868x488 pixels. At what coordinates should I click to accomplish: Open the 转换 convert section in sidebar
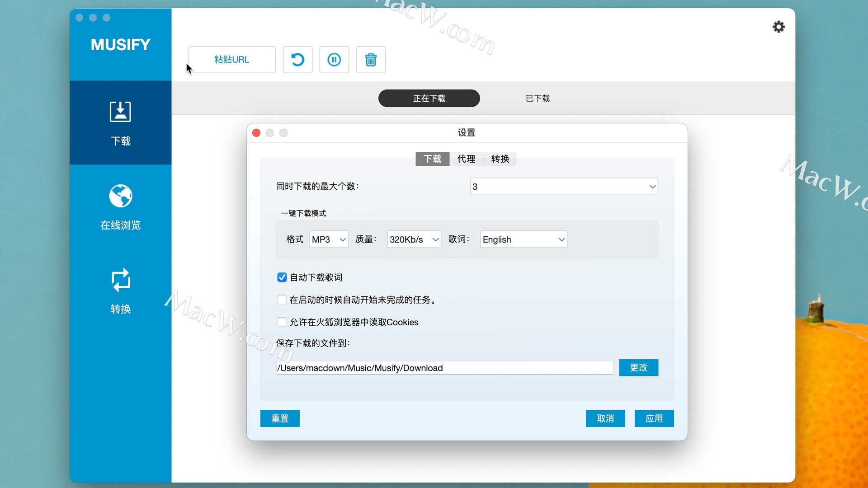click(x=120, y=291)
